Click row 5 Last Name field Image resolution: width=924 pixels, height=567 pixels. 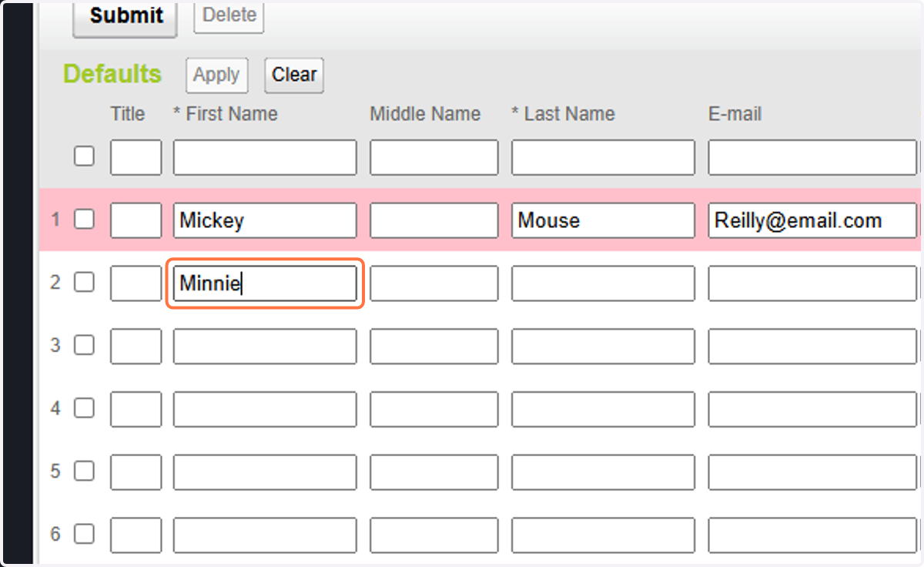(603, 472)
